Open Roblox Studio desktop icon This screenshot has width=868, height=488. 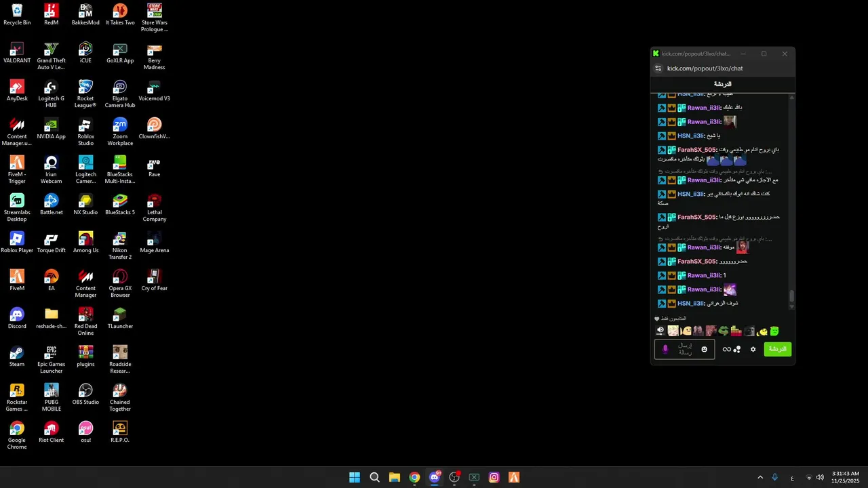click(x=85, y=132)
